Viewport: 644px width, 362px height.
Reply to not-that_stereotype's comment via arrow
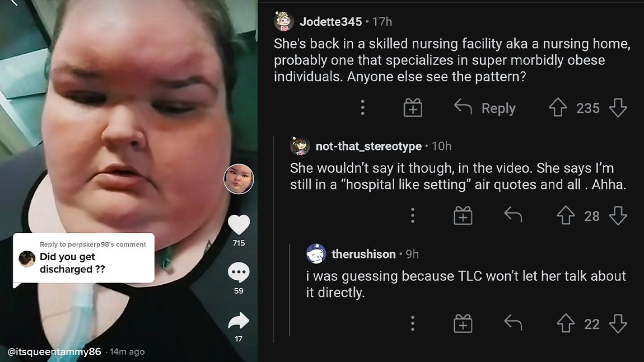tap(513, 215)
